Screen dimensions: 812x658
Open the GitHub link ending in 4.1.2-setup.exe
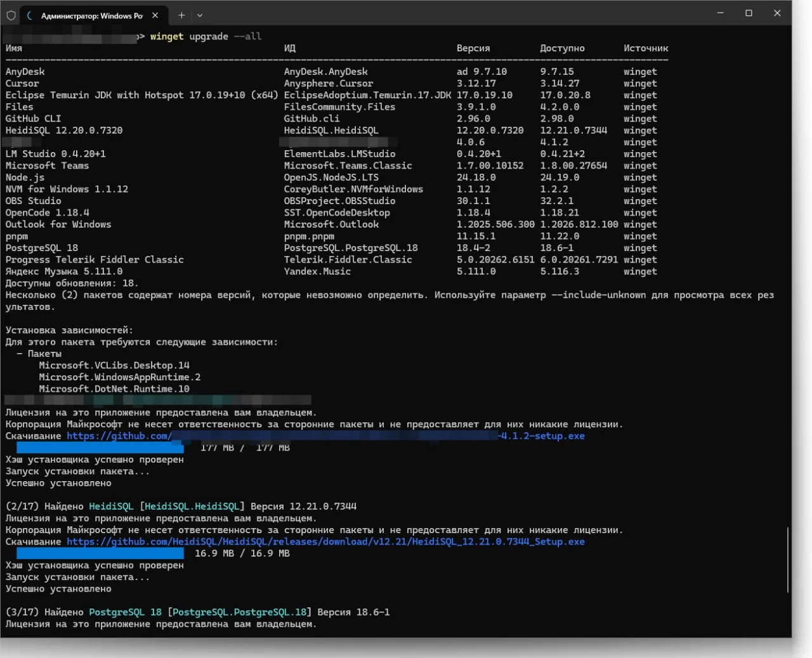325,435
